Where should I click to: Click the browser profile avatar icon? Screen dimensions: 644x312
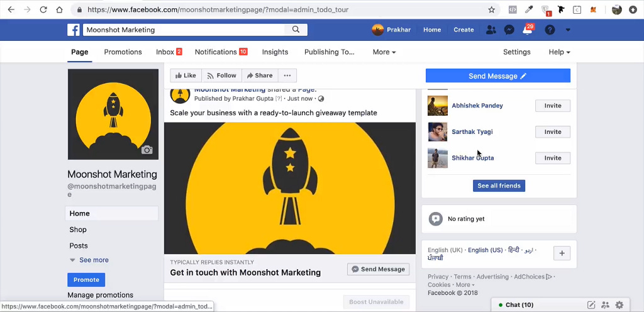tap(617, 9)
